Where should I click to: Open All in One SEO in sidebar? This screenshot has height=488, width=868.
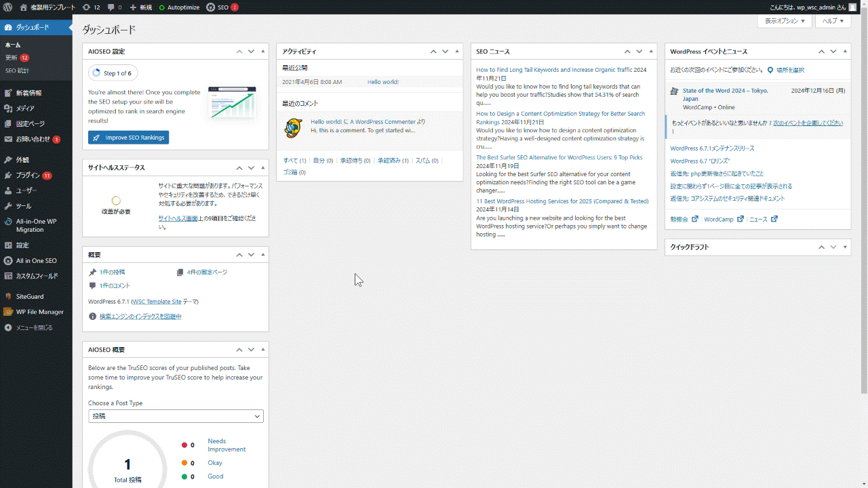pyautogui.click(x=36, y=261)
